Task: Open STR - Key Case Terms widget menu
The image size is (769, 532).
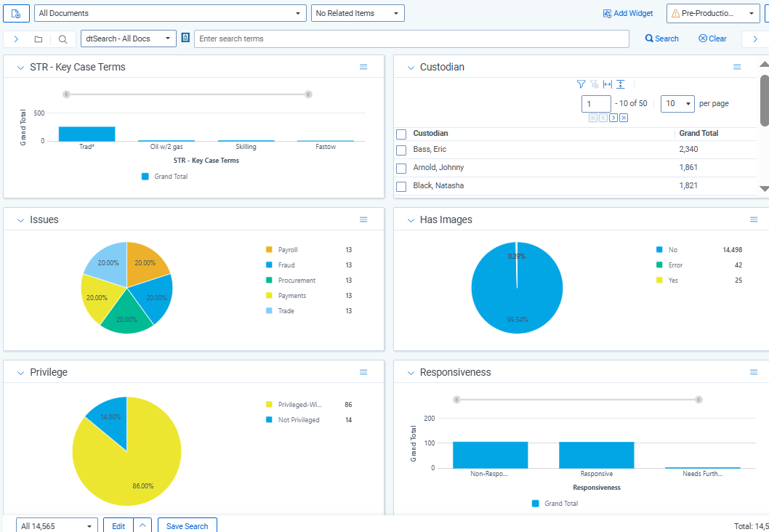Action: 363,67
